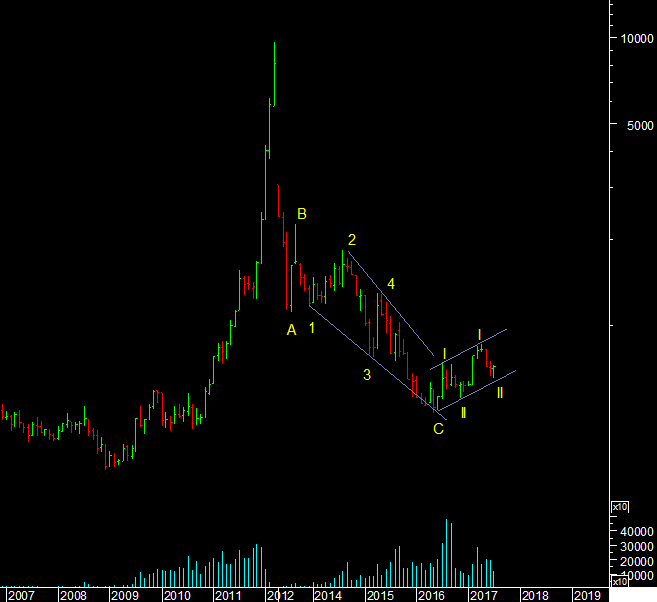
Task: Click the 20000 volume scale label
Action: click(637, 561)
